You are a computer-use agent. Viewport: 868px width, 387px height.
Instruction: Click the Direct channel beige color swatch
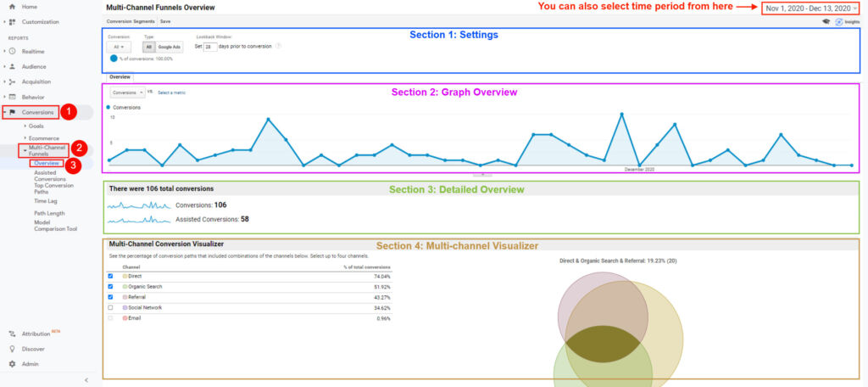coord(125,276)
